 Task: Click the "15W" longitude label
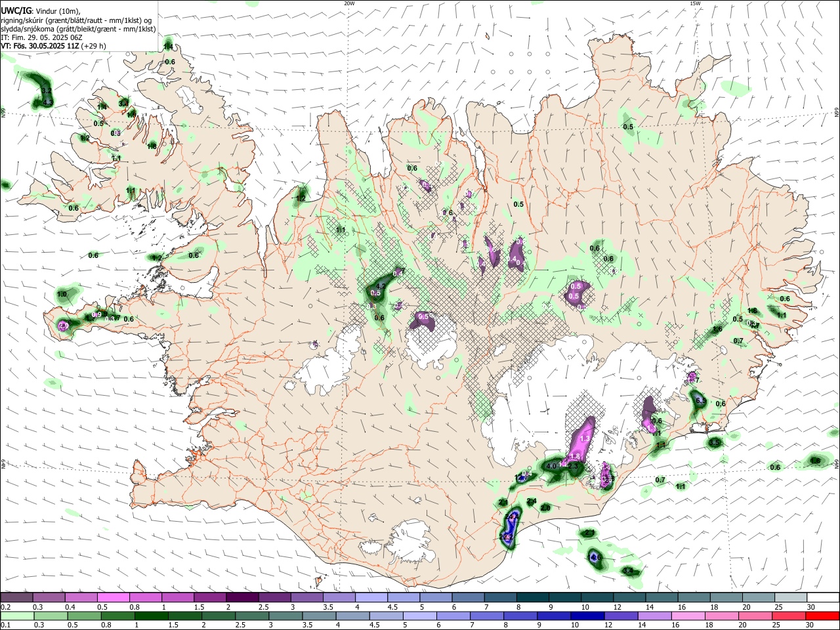pyautogui.click(x=695, y=3)
